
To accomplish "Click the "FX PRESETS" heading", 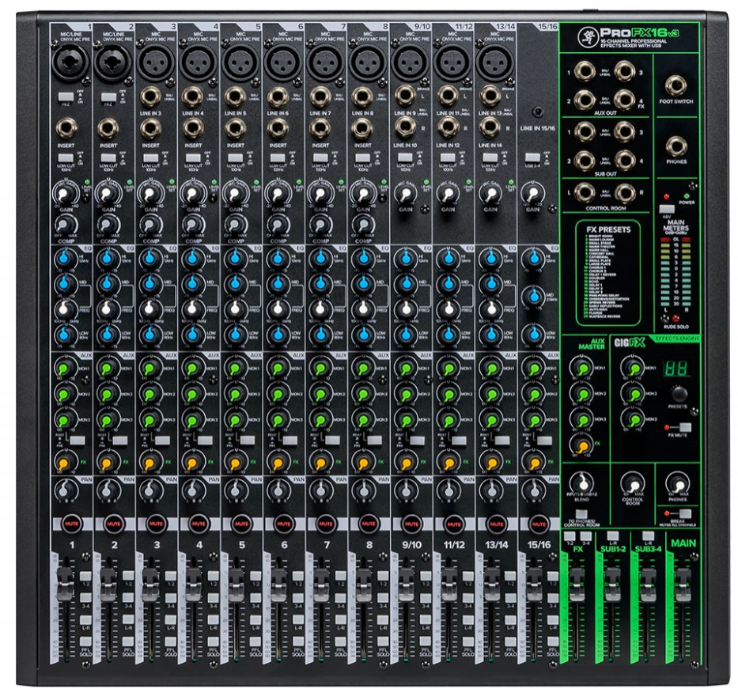I will pyautogui.click(x=608, y=229).
